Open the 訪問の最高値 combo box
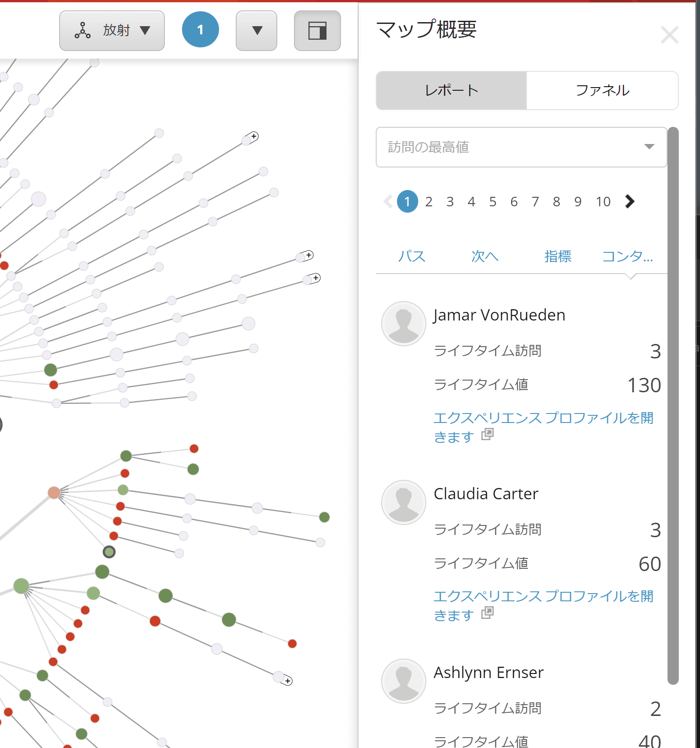Image resolution: width=700 pixels, height=748 pixels. pyautogui.click(x=522, y=147)
